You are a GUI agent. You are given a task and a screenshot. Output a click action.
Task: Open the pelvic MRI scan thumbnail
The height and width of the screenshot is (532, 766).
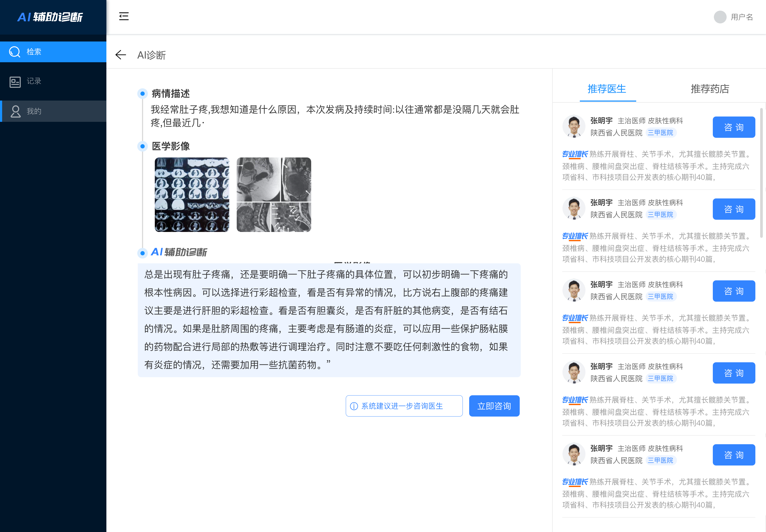pyautogui.click(x=274, y=195)
